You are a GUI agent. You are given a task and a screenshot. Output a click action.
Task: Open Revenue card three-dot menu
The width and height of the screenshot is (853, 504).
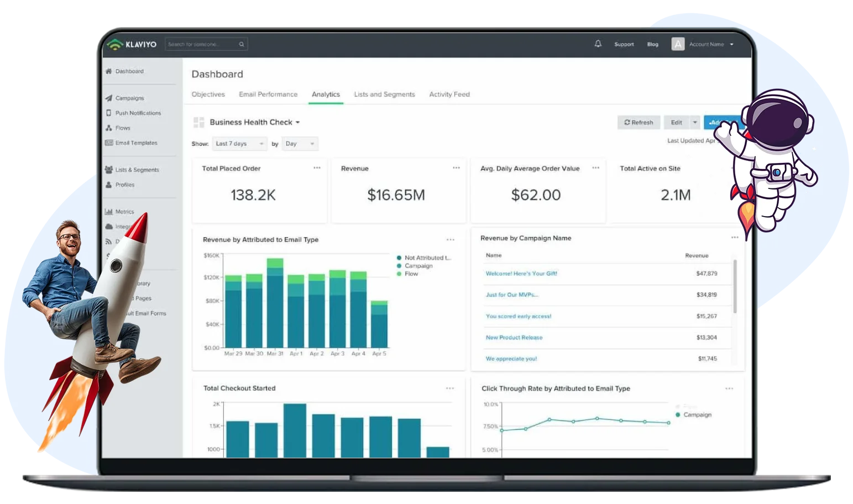point(456,168)
